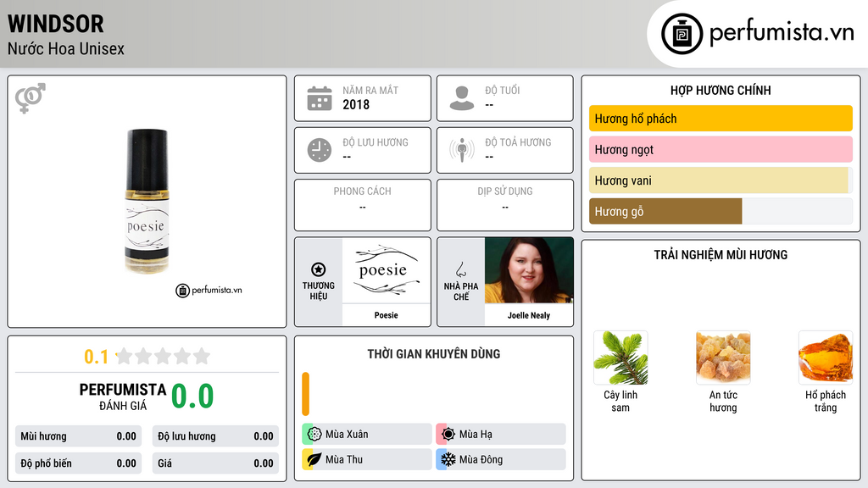Click the Mùa Xuân flower icon
This screenshot has height=488, width=868.
(314, 434)
